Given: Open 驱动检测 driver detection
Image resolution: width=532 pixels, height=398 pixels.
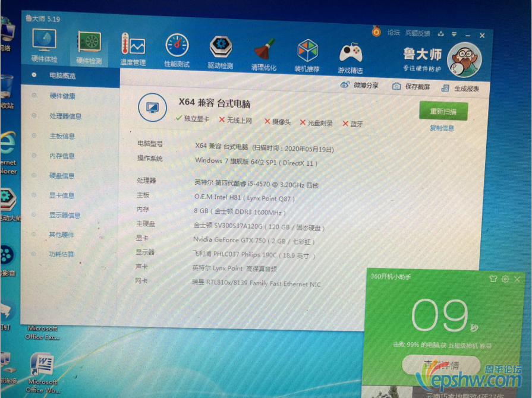Looking at the screenshot, I should pos(220,52).
